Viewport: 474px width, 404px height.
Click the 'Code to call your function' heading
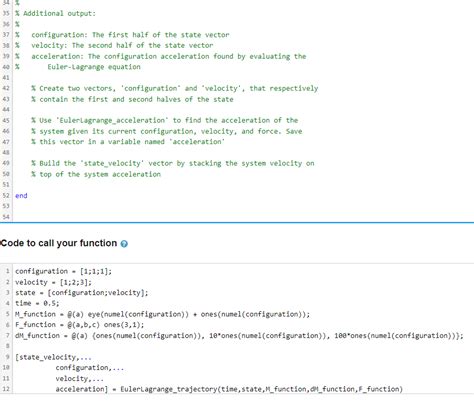(x=59, y=243)
